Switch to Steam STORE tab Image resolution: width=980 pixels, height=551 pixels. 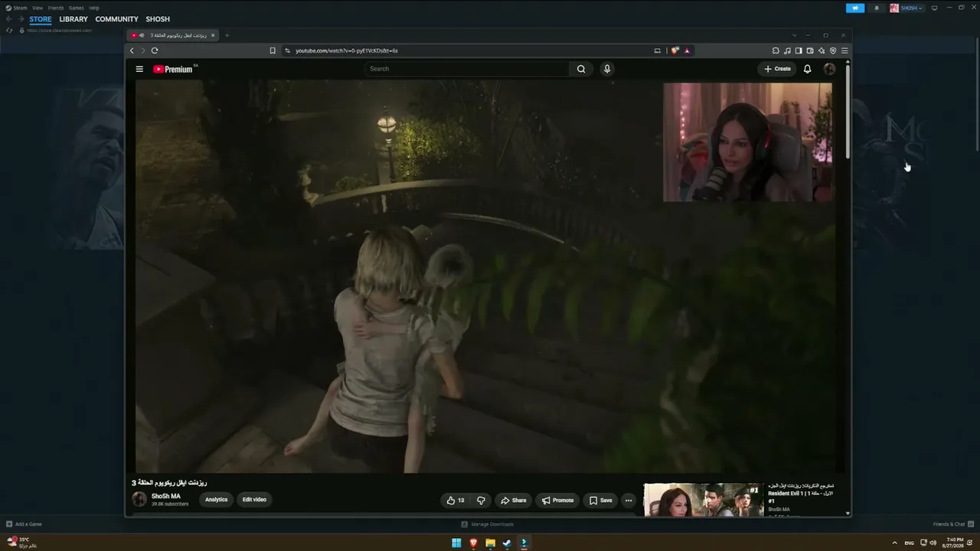41,19
